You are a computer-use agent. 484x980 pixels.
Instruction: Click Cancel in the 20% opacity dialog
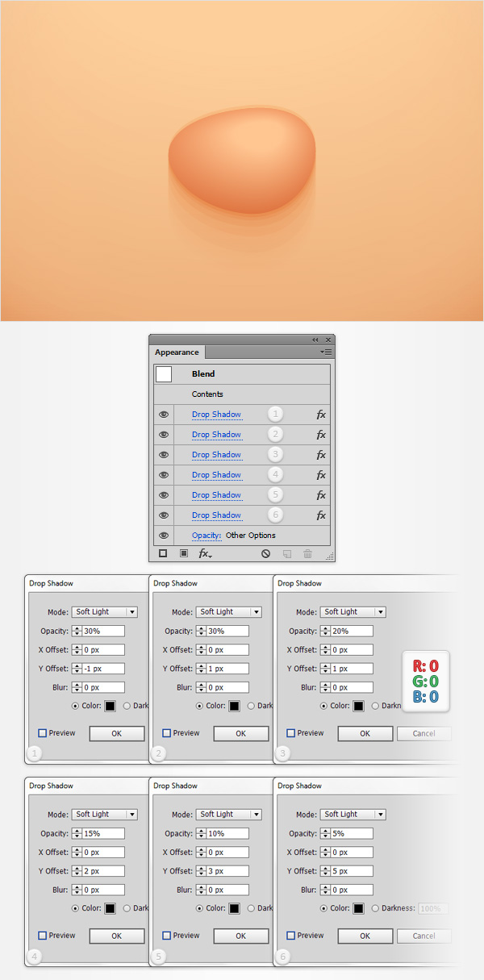[x=423, y=734]
